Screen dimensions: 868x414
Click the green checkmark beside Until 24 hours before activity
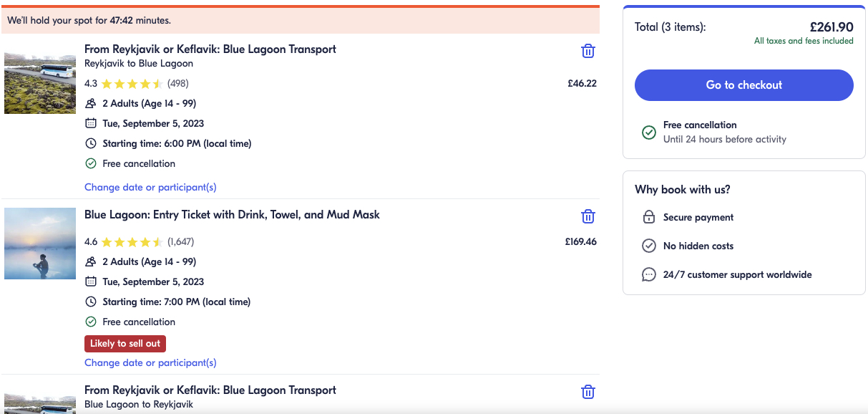[x=649, y=132]
